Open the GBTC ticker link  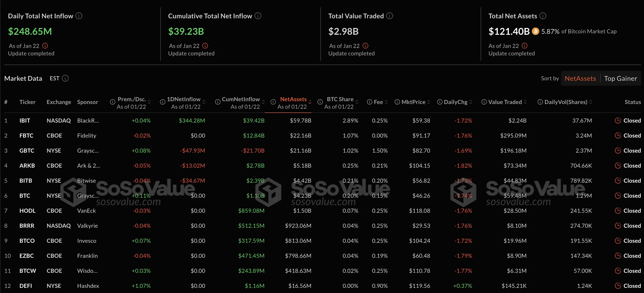tap(27, 150)
